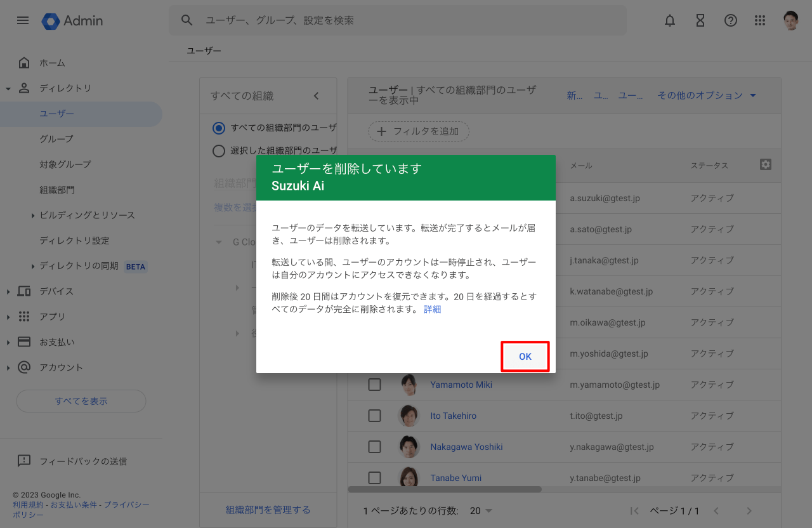Expand the アカウント section arrow
Screen dimensions: 812x528
click(x=8, y=368)
